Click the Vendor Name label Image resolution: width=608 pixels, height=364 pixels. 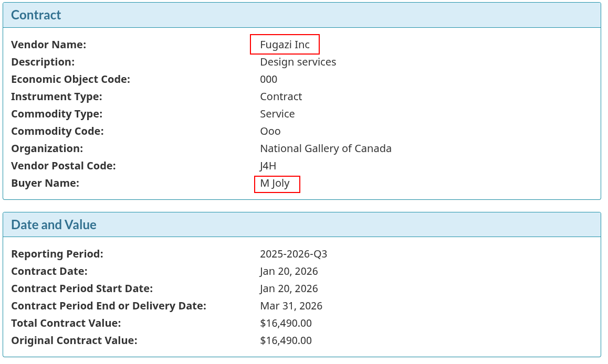click(49, 45)
